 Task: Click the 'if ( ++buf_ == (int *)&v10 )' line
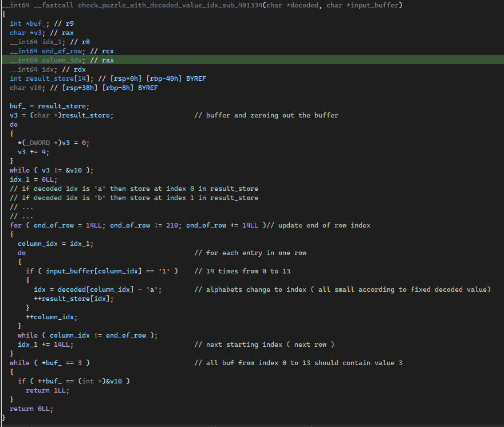[74, 381]
